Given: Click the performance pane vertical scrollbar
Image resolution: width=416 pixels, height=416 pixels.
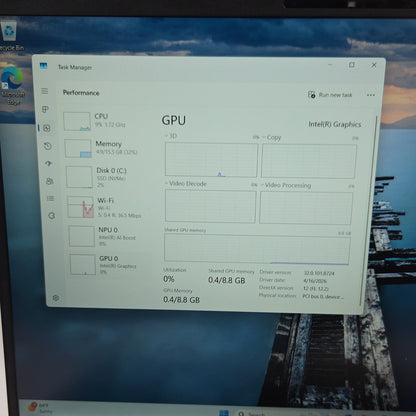Looking at the screenshot, I should tap(368, 210).
